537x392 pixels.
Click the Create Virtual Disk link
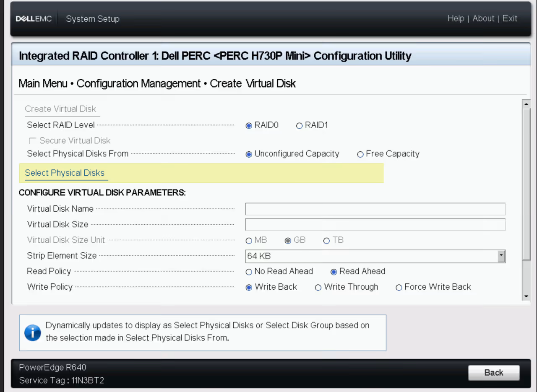coord(60,109)
